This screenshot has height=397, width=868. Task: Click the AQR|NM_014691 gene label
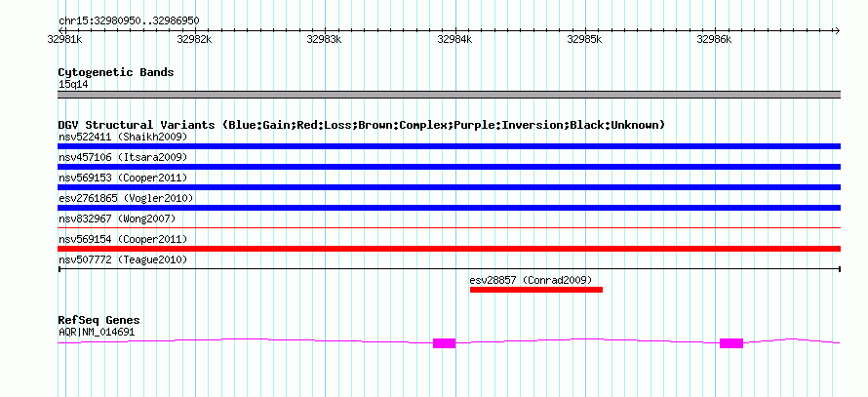[97, 333]
